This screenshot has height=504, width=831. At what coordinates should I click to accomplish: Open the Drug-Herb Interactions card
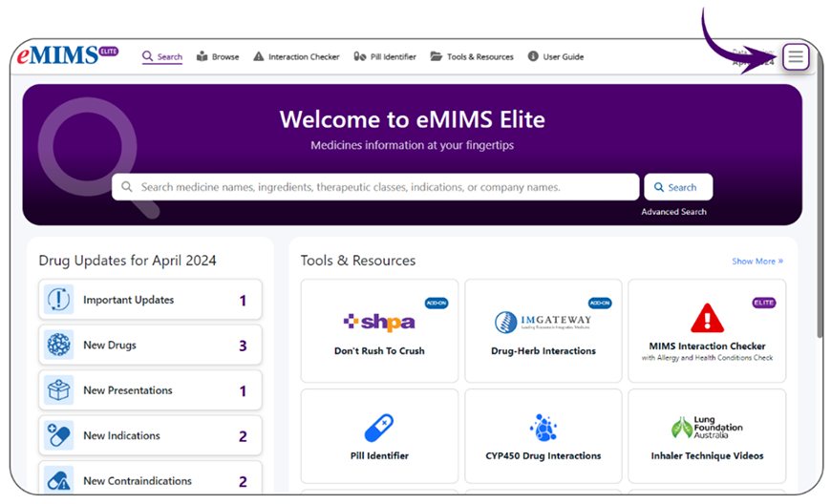pos(543,331)
